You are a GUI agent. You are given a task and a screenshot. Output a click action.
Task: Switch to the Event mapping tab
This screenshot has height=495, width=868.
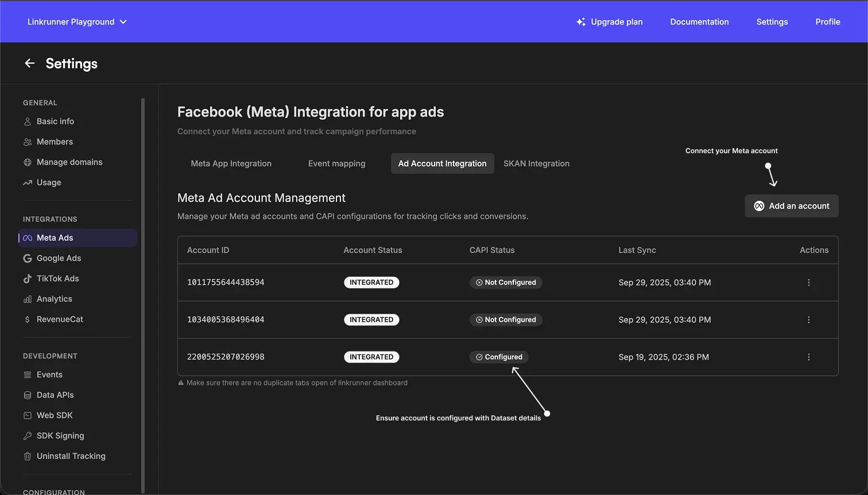pos(336,163)
